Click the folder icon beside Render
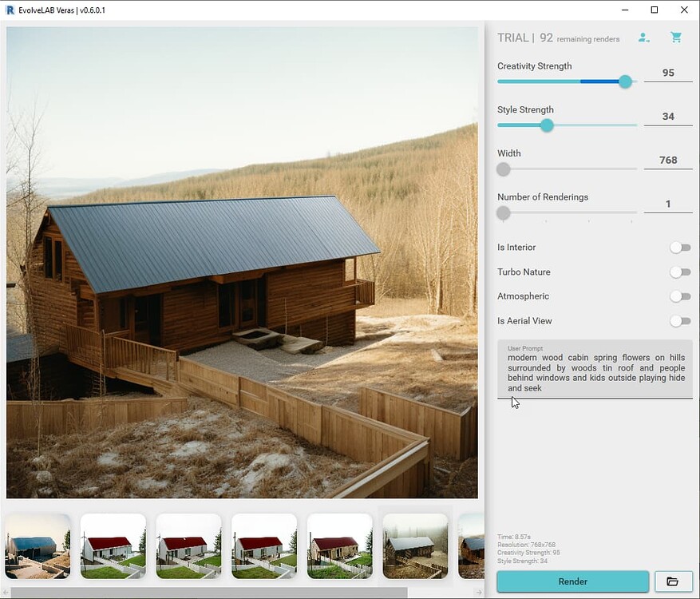 674,581
